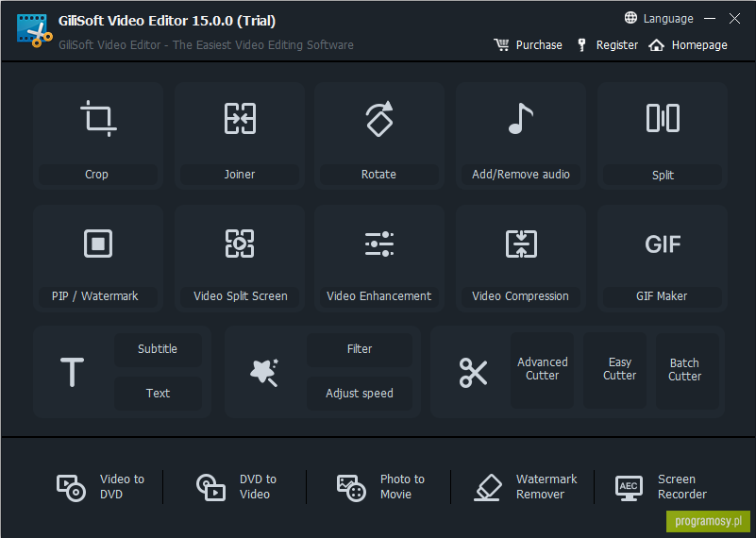Viewport: 756px width, 538px height.
Task: Launch the Easy Cutter
Action: tap(615, 369)
